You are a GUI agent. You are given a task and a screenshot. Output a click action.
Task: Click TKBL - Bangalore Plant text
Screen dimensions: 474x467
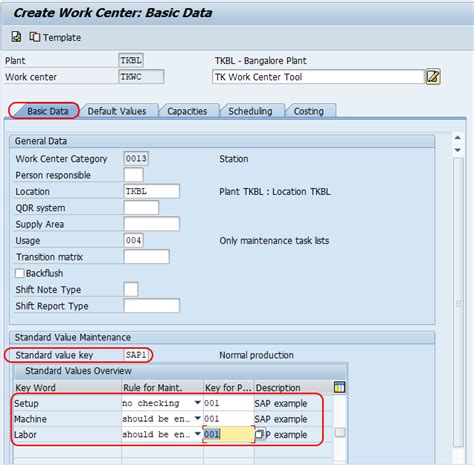[x=260, y=61]
